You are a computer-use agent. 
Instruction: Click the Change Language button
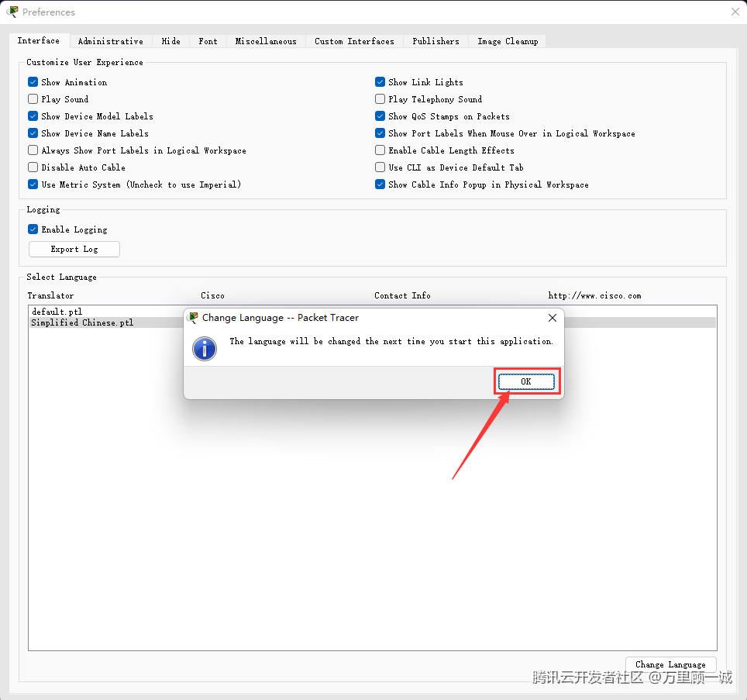pos(671,664)
